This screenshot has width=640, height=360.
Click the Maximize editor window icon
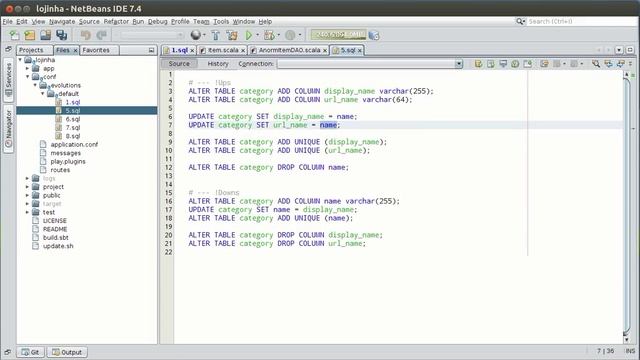(630, 50)
